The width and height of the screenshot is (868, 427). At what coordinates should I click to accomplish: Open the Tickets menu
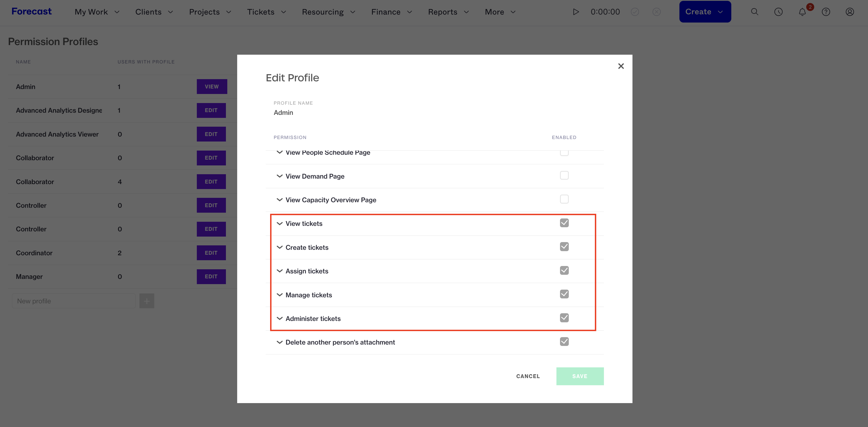267,12
